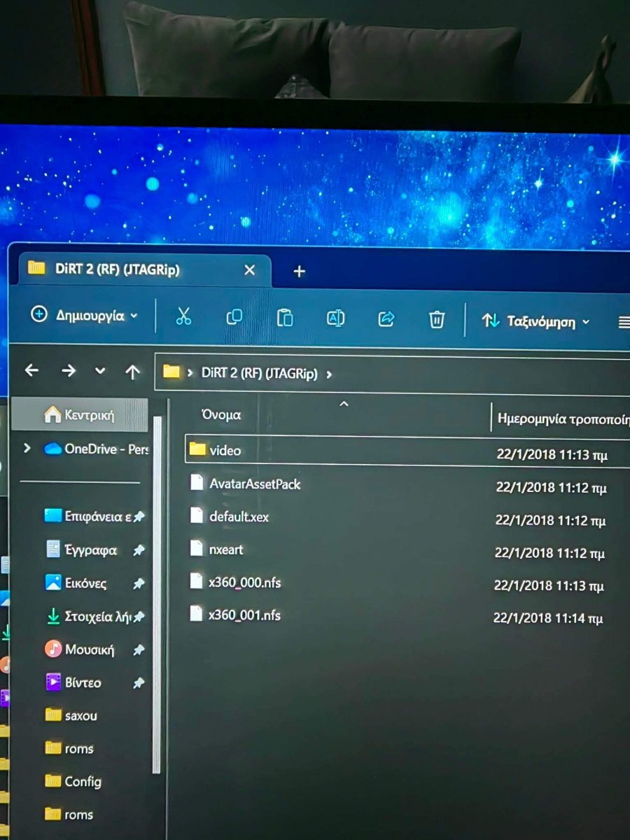This screenshot has width=630, height=840.
Task: Open the Ταξινόμηση sort dropdown
Action: [x=536, y=321]
